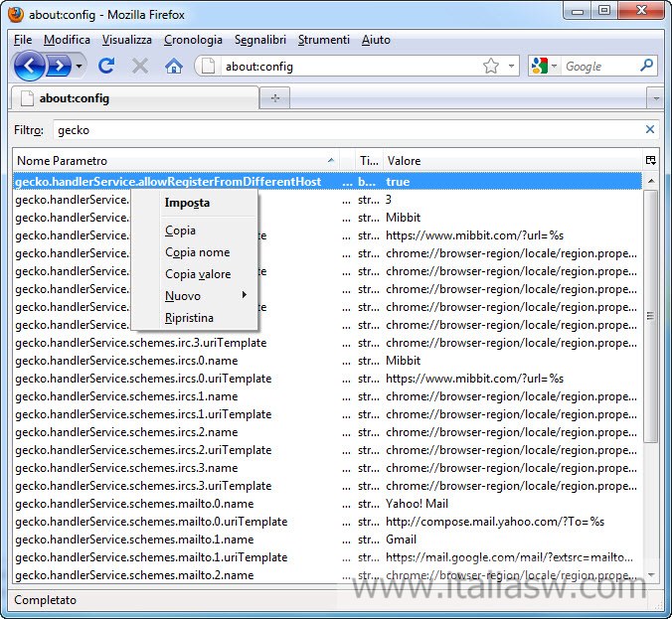Click the Forward navigation arrow button
The image size is (672, 619).
coord(59,67)
